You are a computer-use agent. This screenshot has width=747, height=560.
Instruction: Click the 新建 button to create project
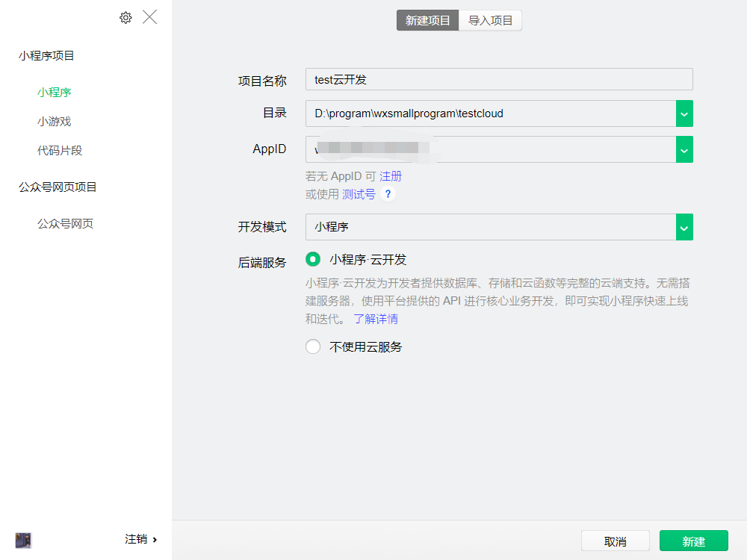693,541
